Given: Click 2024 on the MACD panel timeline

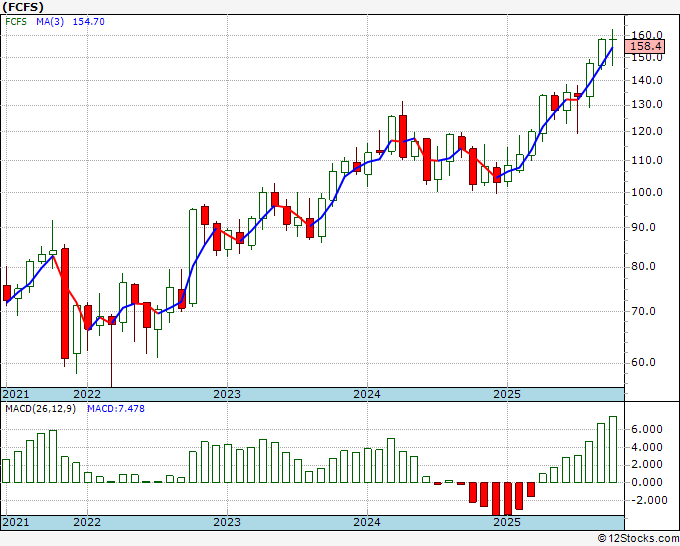Looking at the screenshot, I should pos(367,522).
